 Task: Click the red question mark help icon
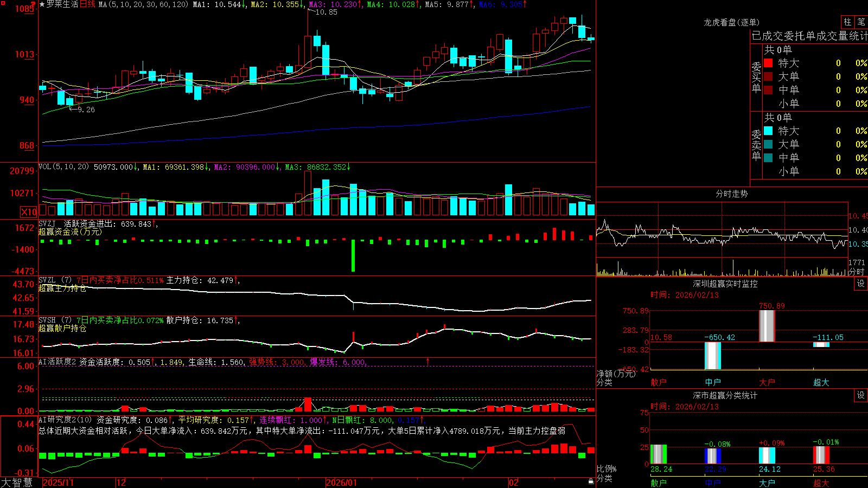pos(33,4)
